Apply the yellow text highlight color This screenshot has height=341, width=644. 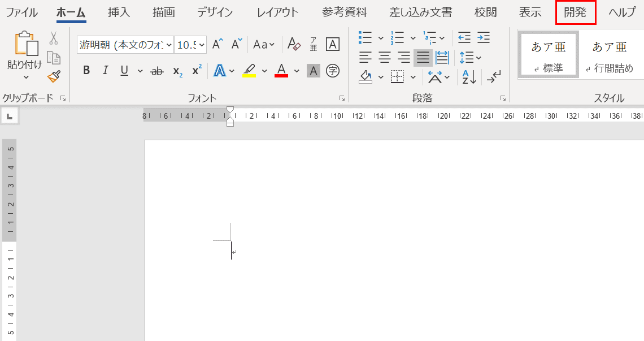click(x=249, y=71)
